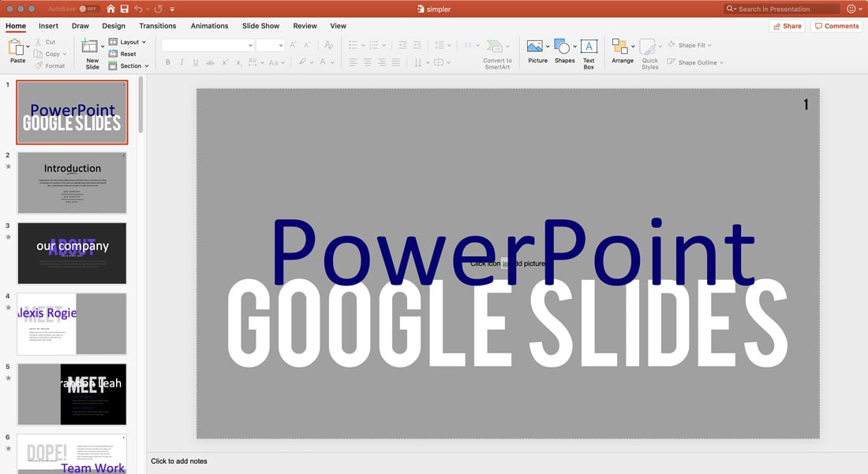Reset the slide layout
This screenshot has width=868, height=474.
point(122,54)
